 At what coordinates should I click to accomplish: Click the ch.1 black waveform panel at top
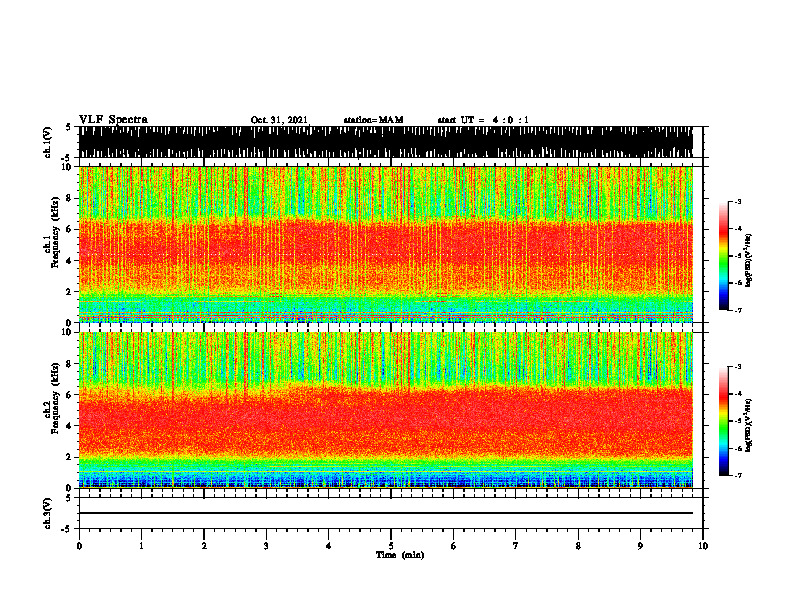click(386, 142)
